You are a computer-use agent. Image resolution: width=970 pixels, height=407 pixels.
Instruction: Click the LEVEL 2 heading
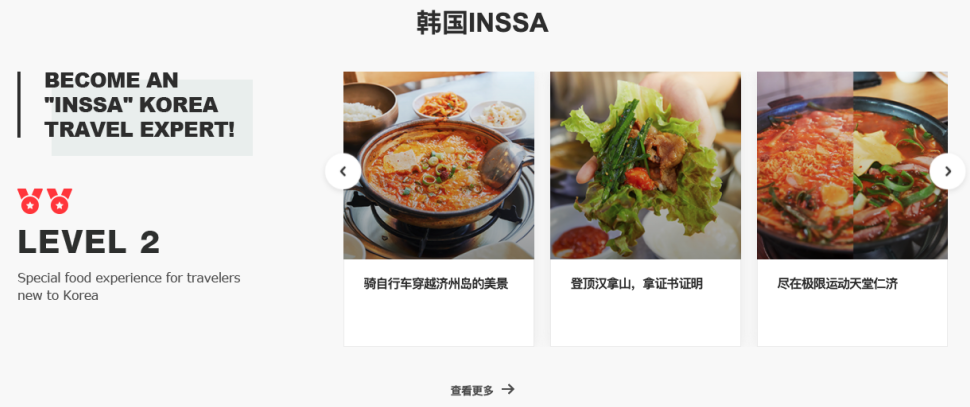[88, 242]
